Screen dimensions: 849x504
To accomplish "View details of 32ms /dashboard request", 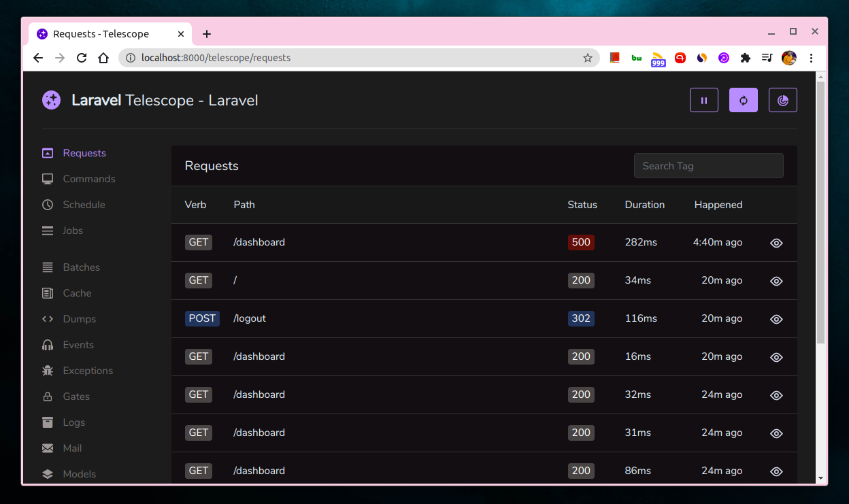I will (776, 395).
